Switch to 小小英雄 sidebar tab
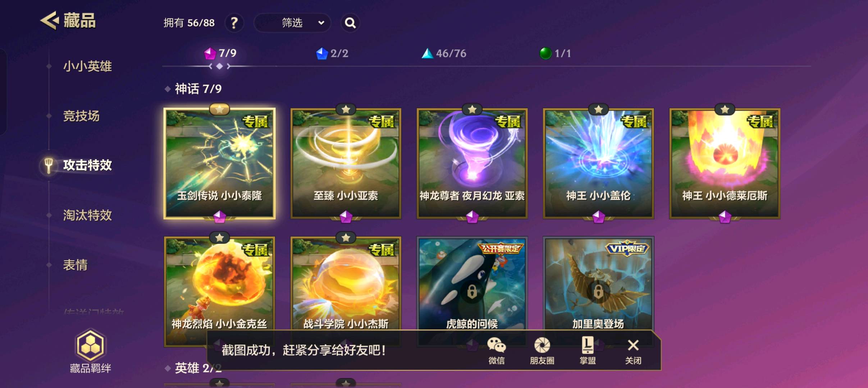868x388 pixels. (x=87, y=66)
